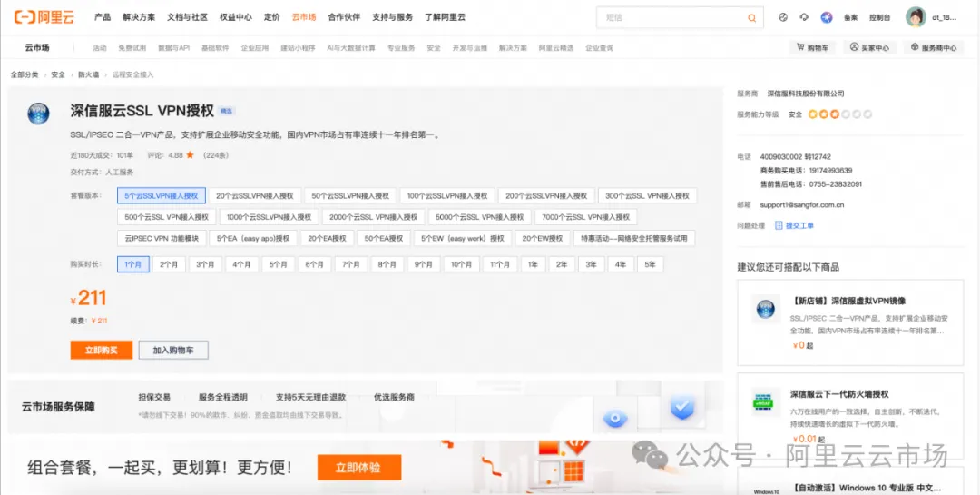The image size is (980, 495).
Task: Select 20个云SSLVPN接入授权 package
Action: coord(255,196)
